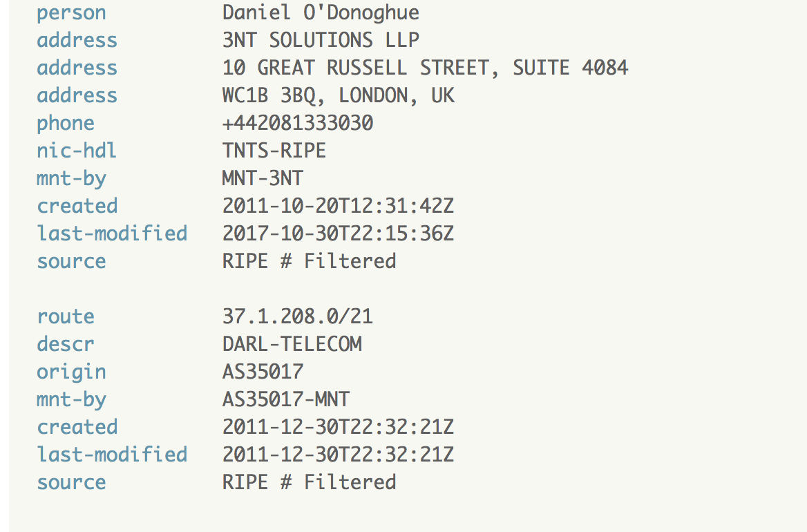Select the AS35017-MNT maintainer value
Viewport: 807px width, 532px height.
pos(286,399)
